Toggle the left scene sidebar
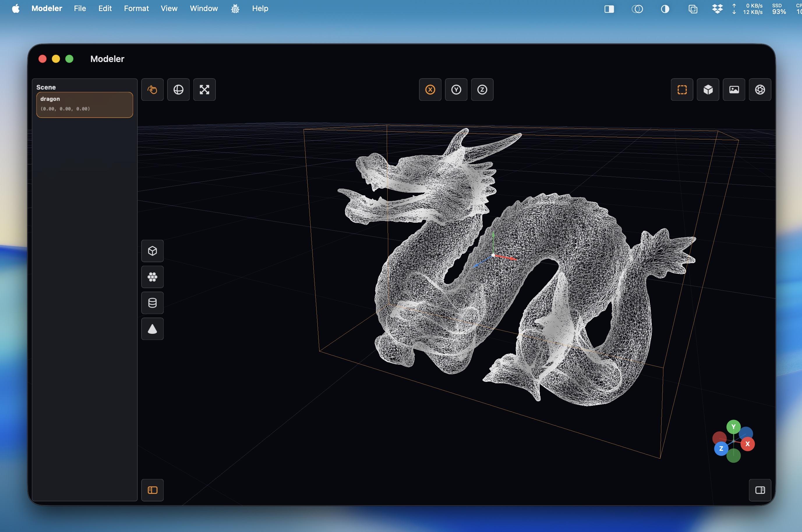Screen dimensions: 802x532 coord(152,490)
